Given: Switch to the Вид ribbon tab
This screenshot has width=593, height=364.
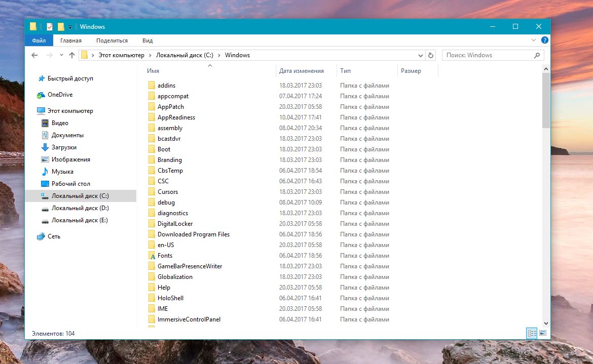Looking at the screenshot, I should [x=147, y=41].
